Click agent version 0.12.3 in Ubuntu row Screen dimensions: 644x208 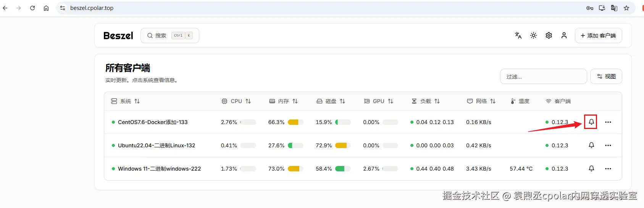[x=560, y=145]
